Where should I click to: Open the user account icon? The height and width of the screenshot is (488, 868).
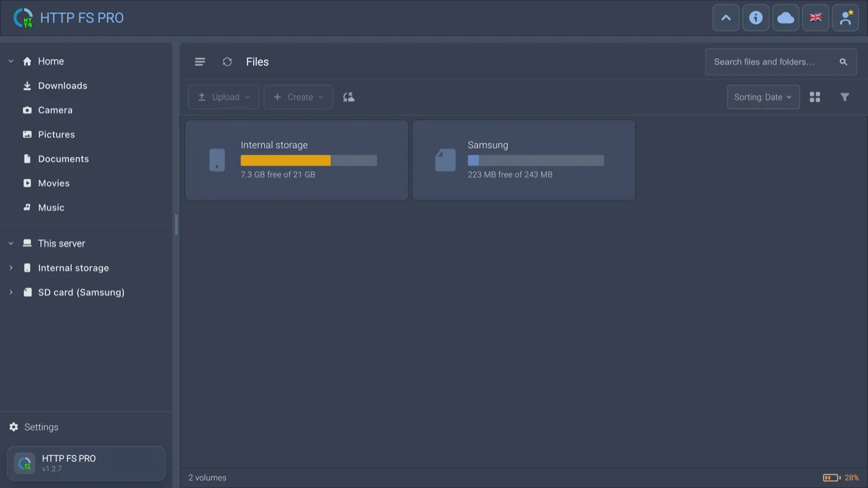[845, 18]
